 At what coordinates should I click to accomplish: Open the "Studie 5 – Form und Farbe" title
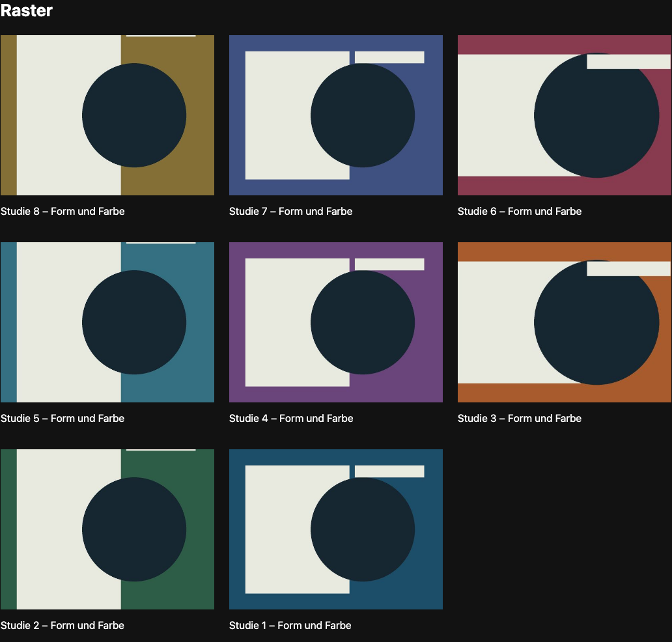coord(63,418)
